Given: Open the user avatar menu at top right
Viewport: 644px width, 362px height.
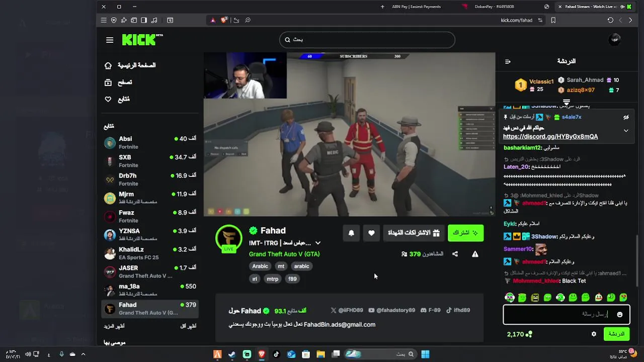Looking at the screenshot, I should [x=614, y=40].
